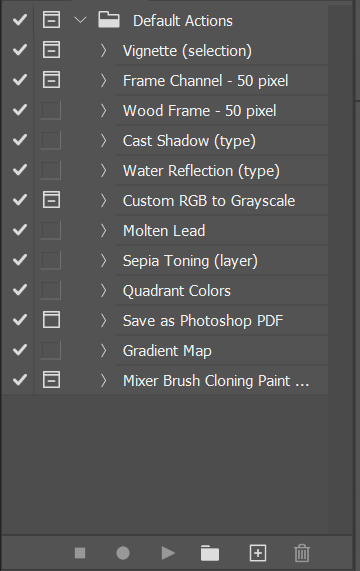Screen dimensions: 360x571
Task: Toggle dialog icon for Vignette (selection)
Action: pos(51,50)
